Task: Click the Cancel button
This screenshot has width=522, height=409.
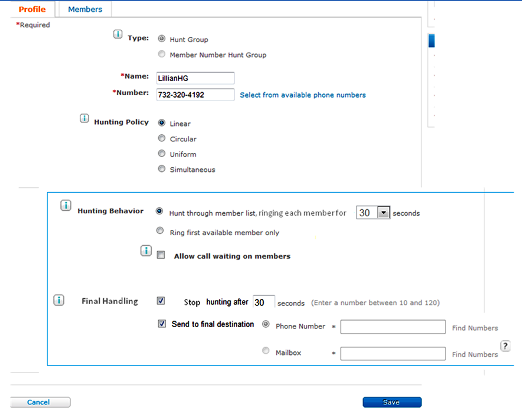Action: (40, 402)
